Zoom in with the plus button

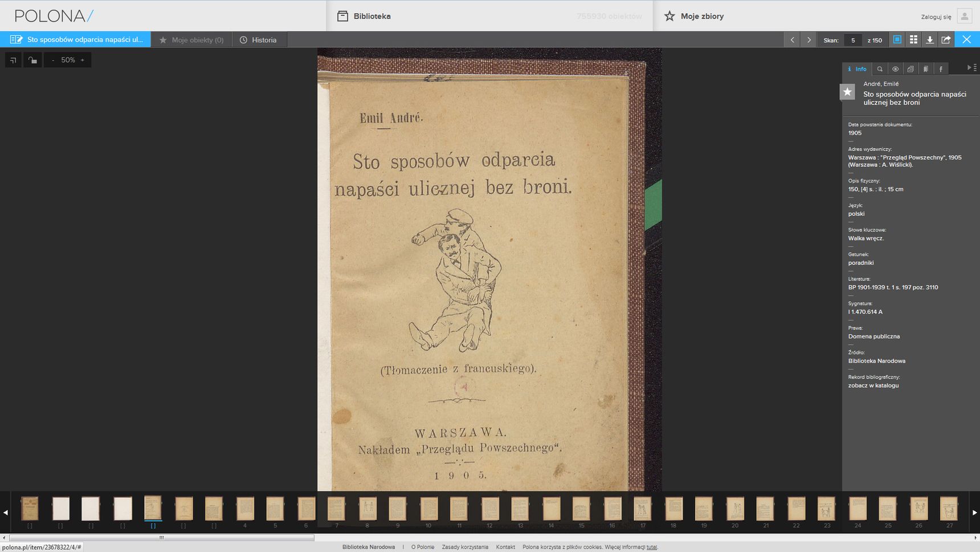(83, 60)
